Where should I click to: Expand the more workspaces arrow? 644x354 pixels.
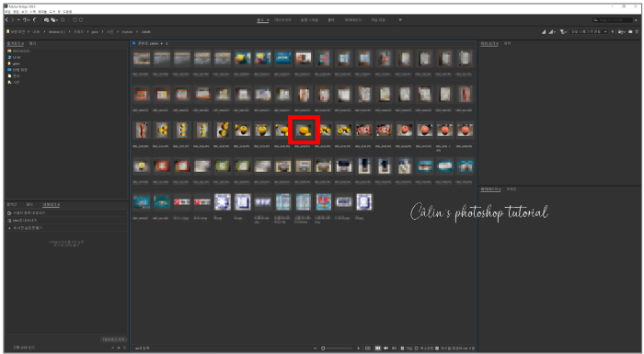point(400,19)
